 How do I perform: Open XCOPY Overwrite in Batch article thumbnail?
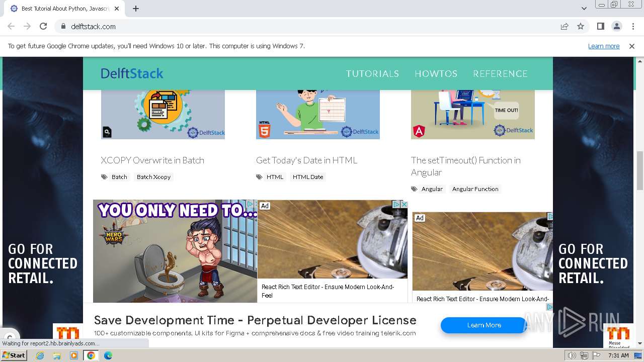(163, 115)
